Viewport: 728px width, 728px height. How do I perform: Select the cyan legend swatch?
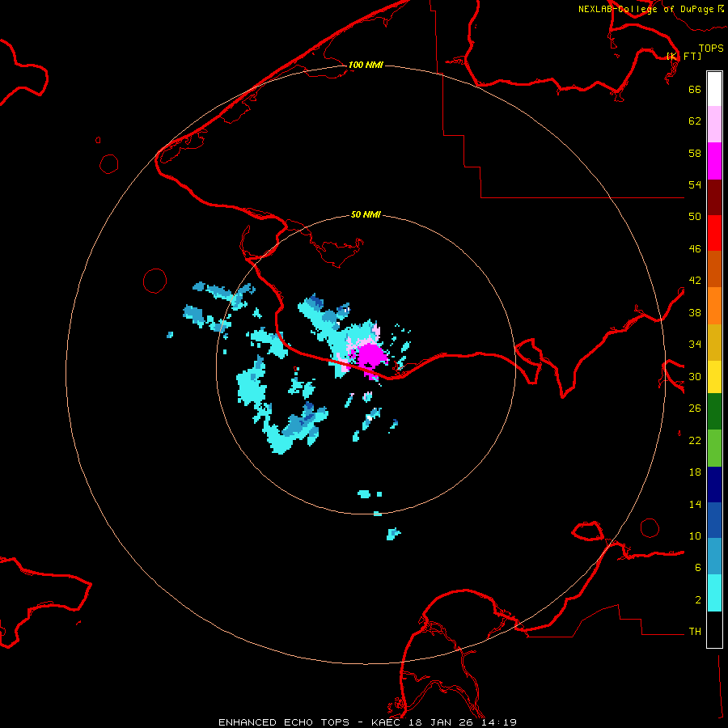(714, 593)
